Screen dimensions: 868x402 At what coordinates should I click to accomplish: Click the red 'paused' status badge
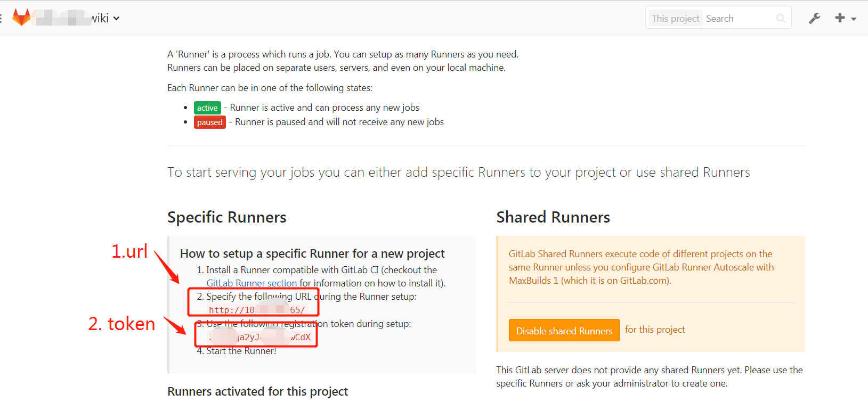209,122
